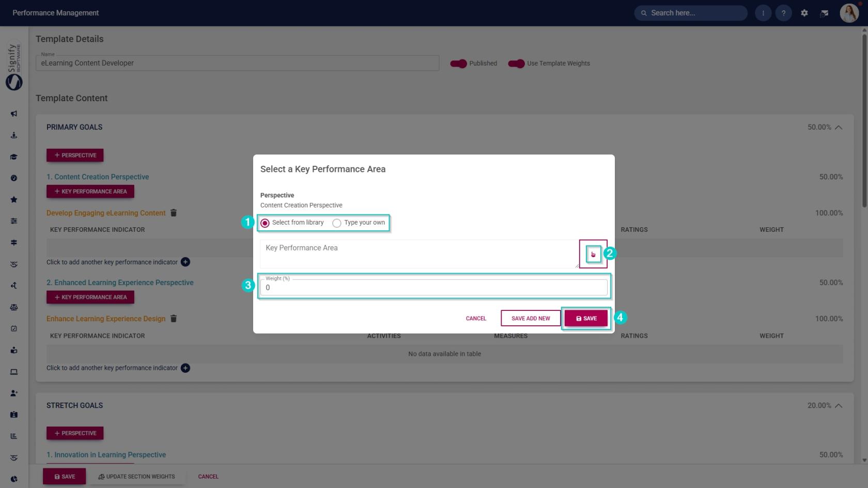This screenshot has width=868, height=488.
Task: Add Key Performance Area to Enhanced Learning Perspective
Action: (90, 297)
